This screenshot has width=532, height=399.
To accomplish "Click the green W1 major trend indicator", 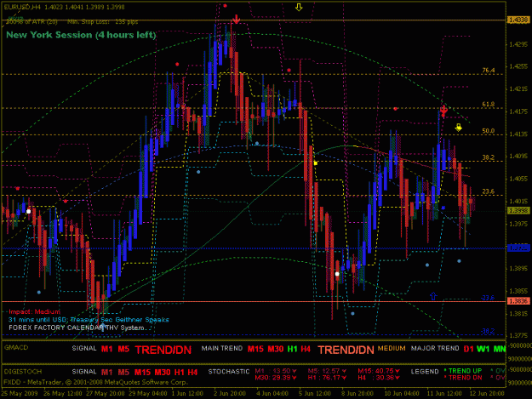I will click(x=483, y=349).
